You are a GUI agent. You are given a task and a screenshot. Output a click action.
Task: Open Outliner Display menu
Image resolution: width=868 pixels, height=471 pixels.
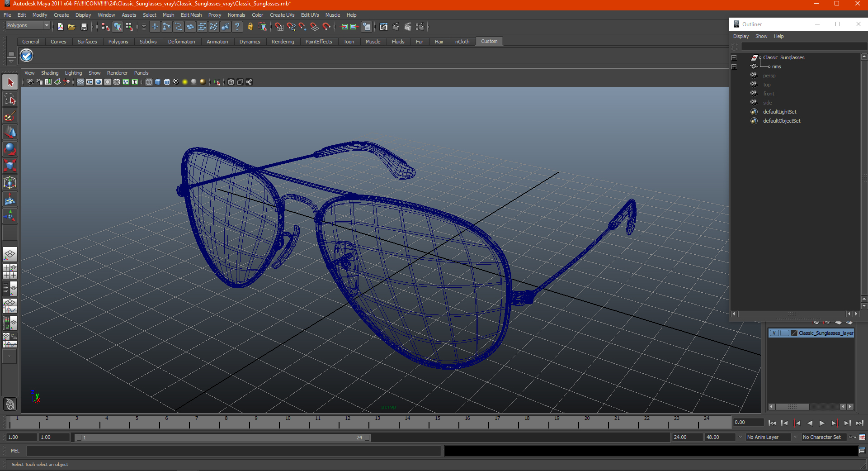click(741, 36)
